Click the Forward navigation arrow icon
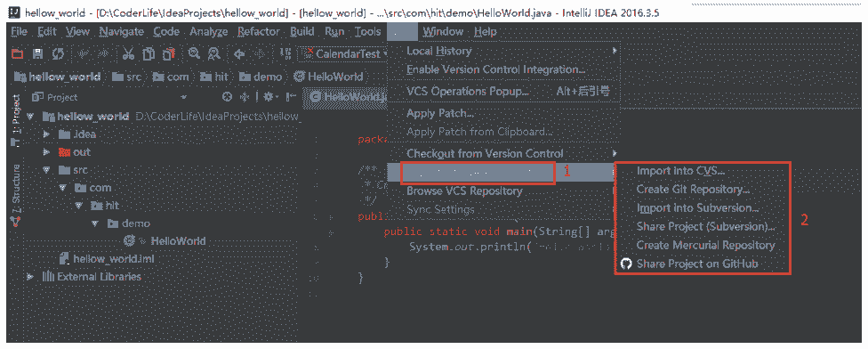Viewport: 868px width, 349px height. (x=261, y=53)
